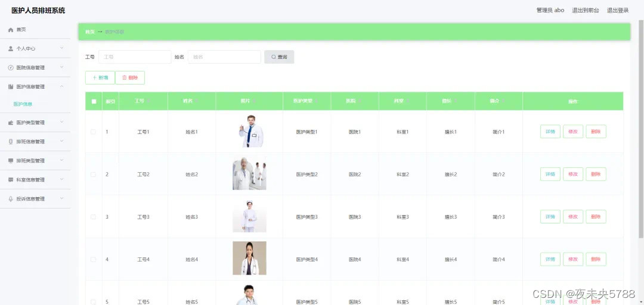Viewport: 644px width, 305px height.
Task: Click the 修改 button for row 姓名2
Action: (573, 175)
